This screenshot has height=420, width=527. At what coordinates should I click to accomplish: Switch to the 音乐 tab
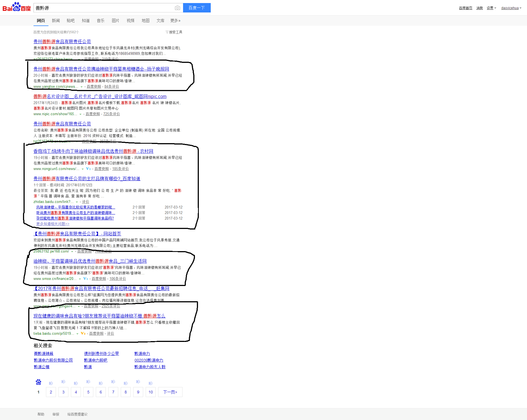point(101,20)
